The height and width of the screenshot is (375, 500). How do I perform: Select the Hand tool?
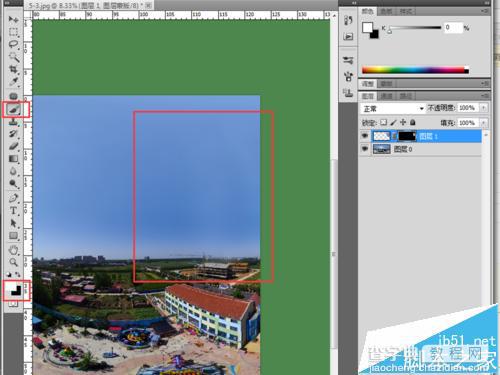[x=13, y=250]
